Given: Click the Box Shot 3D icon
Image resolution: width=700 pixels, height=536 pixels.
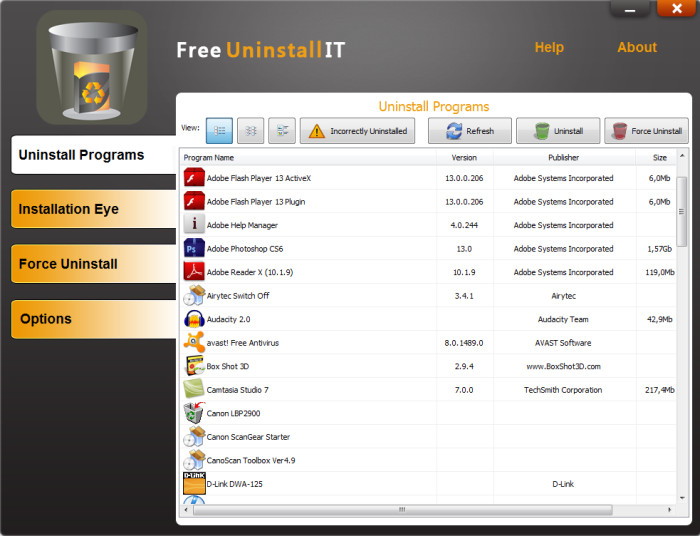Looking at the screenshot, I should point(194,366).
